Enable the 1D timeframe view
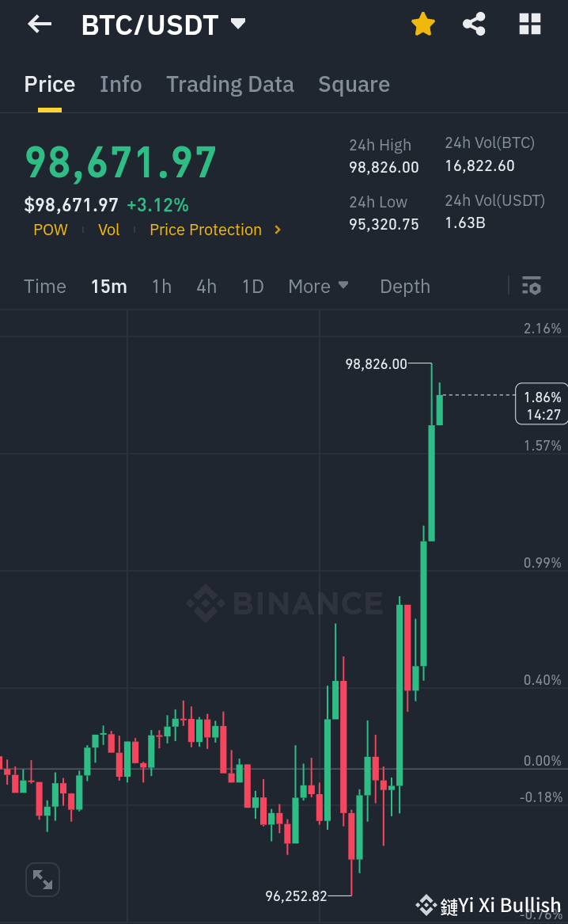568x924 pixels. click(x=252, y=286)
